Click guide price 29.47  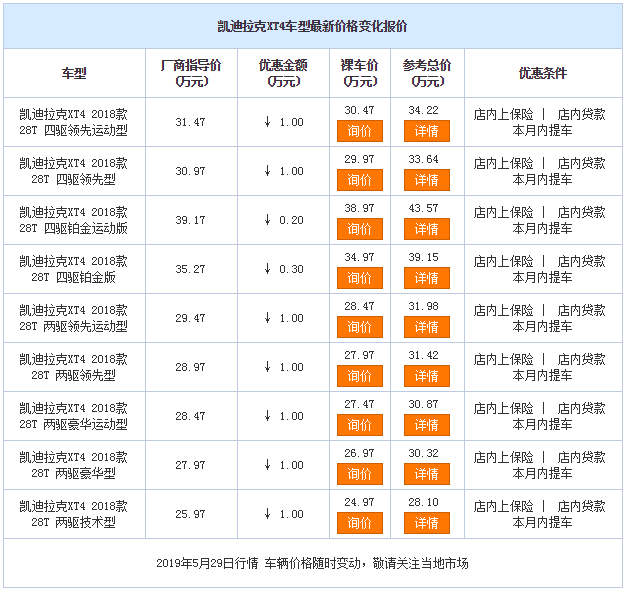(190, 318)
